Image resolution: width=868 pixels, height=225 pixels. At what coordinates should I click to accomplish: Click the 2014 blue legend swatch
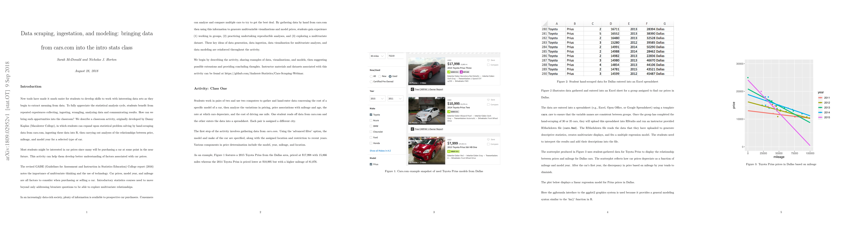(820, 112)
